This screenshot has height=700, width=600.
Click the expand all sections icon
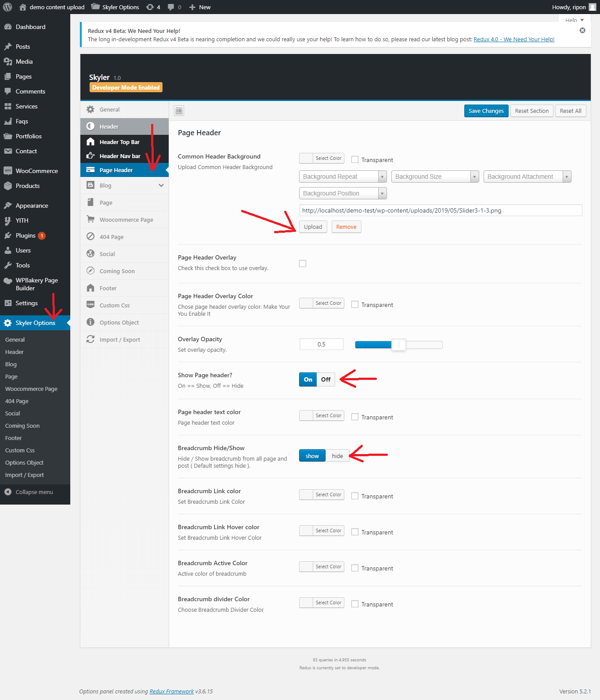pyautogui.click(x=179, y=111)
